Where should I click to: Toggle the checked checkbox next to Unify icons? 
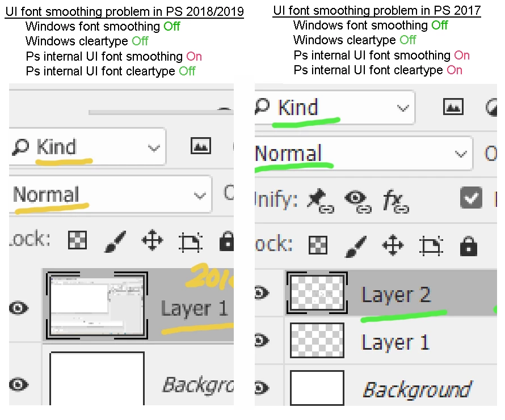[471, 198]
